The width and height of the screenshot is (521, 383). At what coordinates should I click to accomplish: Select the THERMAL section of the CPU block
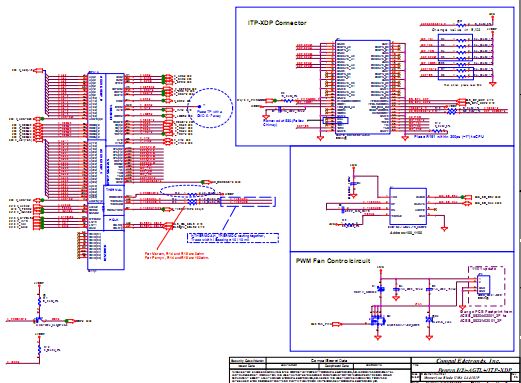114,200
